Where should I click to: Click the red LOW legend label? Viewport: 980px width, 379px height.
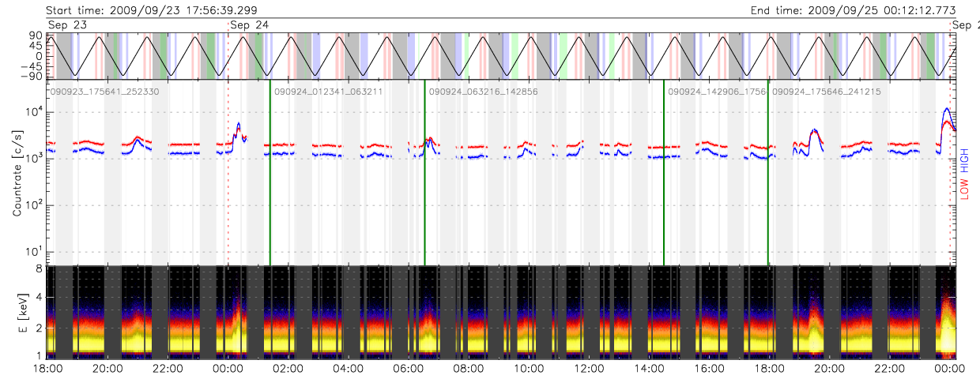click(964, 187)
